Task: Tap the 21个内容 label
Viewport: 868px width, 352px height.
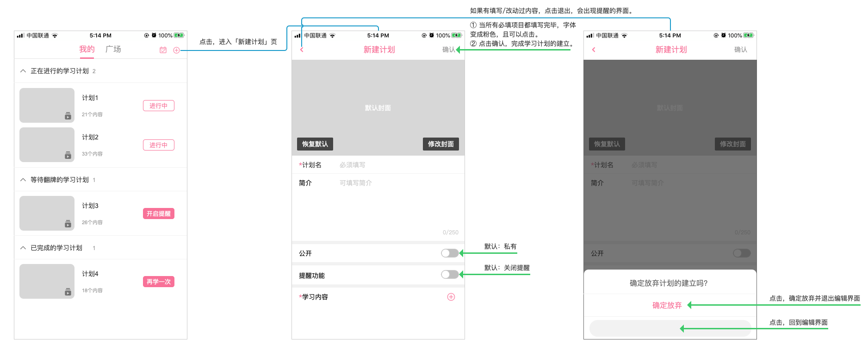Action: (92, 114)
